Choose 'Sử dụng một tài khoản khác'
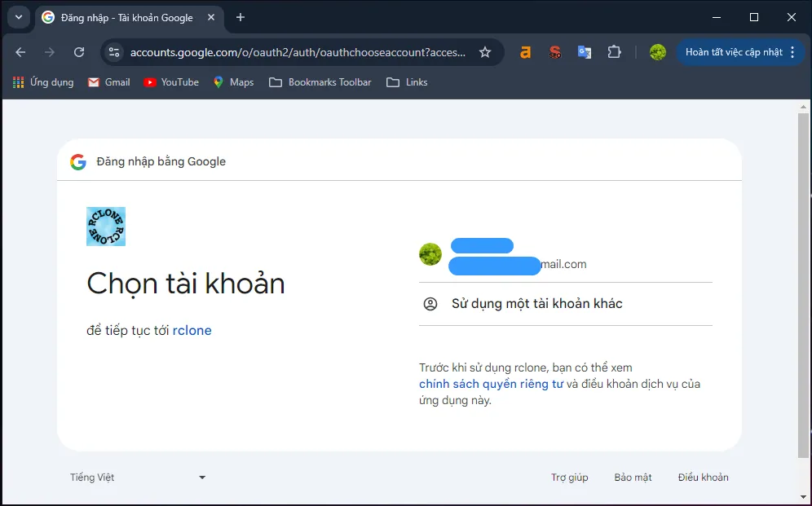 pos(536,303)
